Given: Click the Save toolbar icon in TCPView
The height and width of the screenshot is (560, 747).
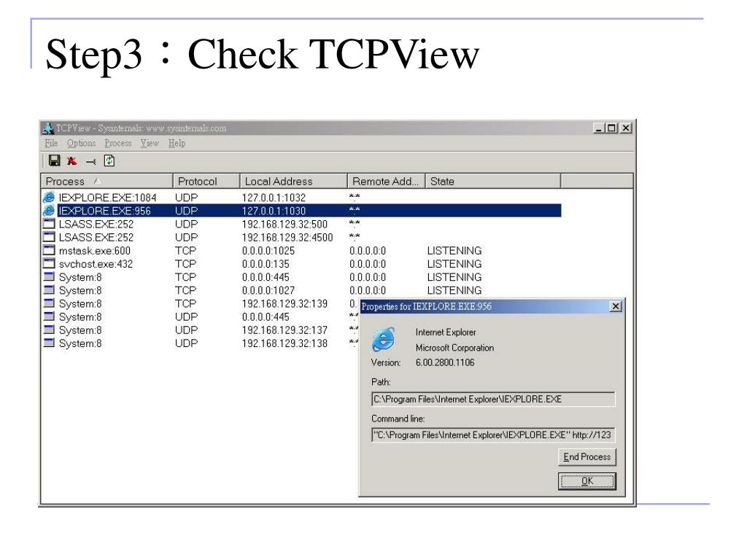Looking at the screenshot, I should click(54, 160).
